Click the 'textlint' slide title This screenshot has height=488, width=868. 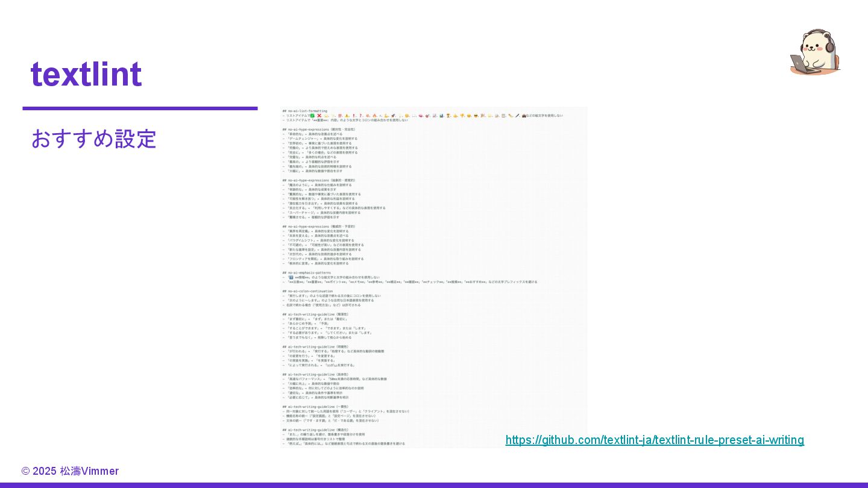point(86,74)
